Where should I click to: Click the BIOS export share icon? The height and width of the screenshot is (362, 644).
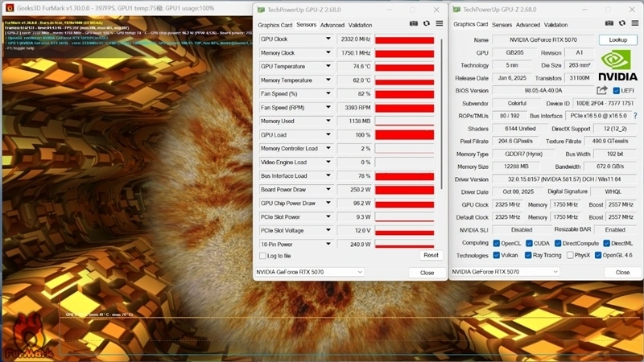click(602, 91)
